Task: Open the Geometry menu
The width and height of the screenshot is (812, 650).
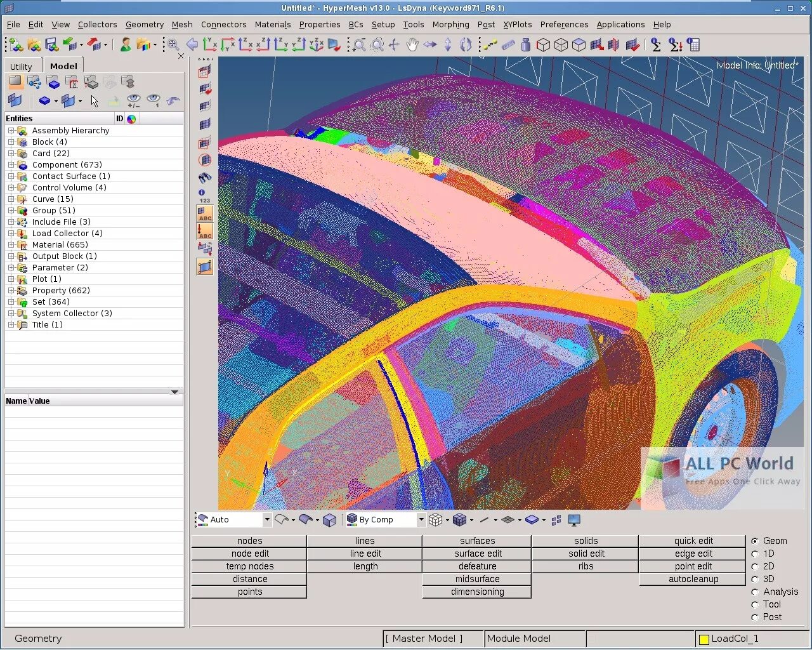Action: pos(145,25)
